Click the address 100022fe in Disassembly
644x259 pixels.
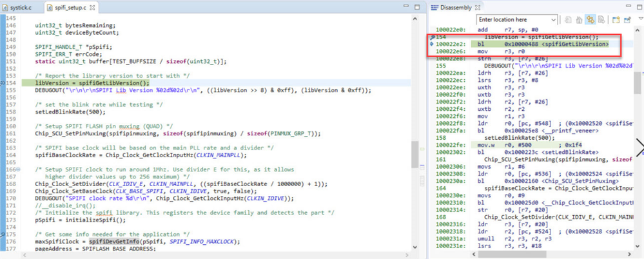coord(450,145)
